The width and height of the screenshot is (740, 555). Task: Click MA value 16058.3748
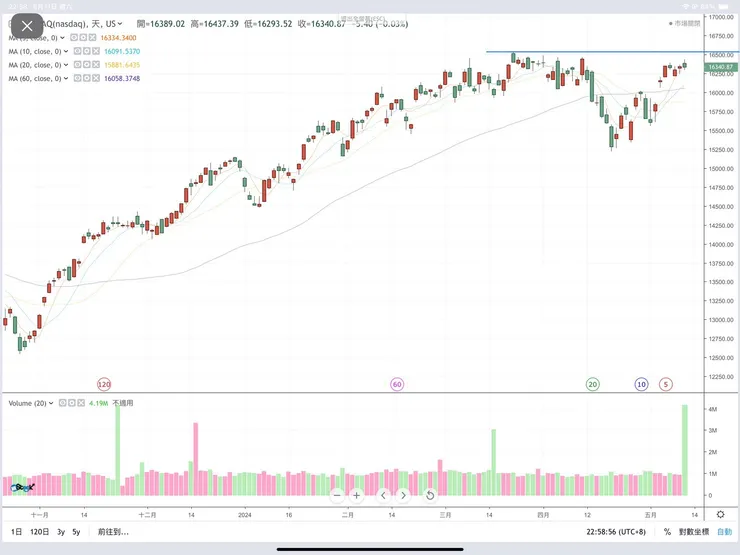[122, 78]
